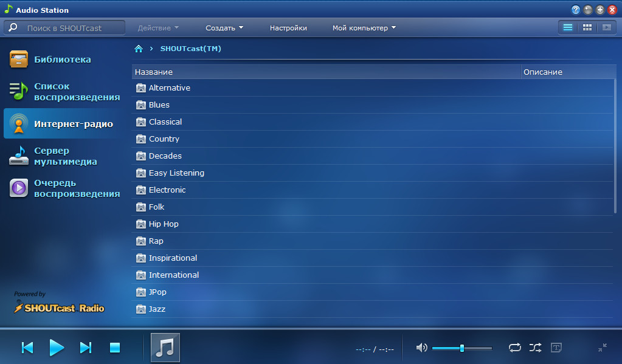Open Библиотека in the sidebar
The height and width of the screenshot is (364, 622).
62,60
